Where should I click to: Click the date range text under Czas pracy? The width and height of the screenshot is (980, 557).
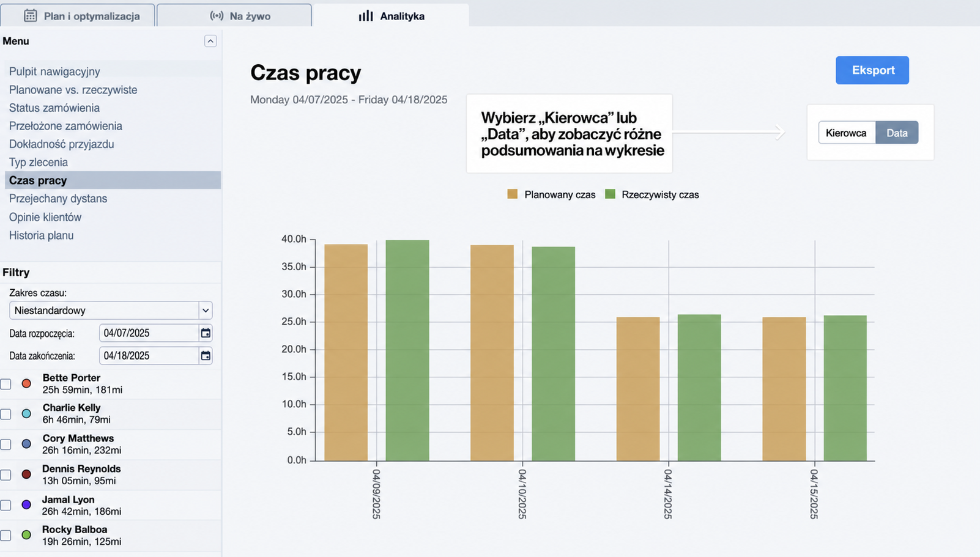(x=349, y=100)
